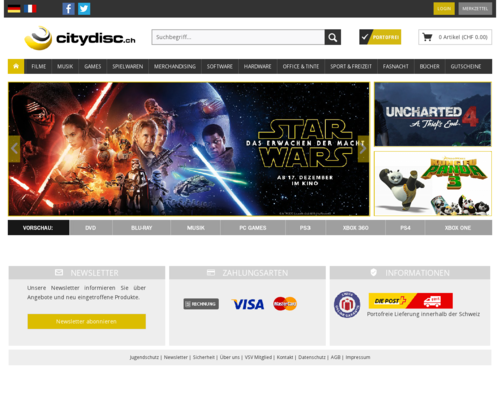Open the Fasnacht menu
This screenshot has height=400, width=500.
pyautogui.click(x=396, y=66)
